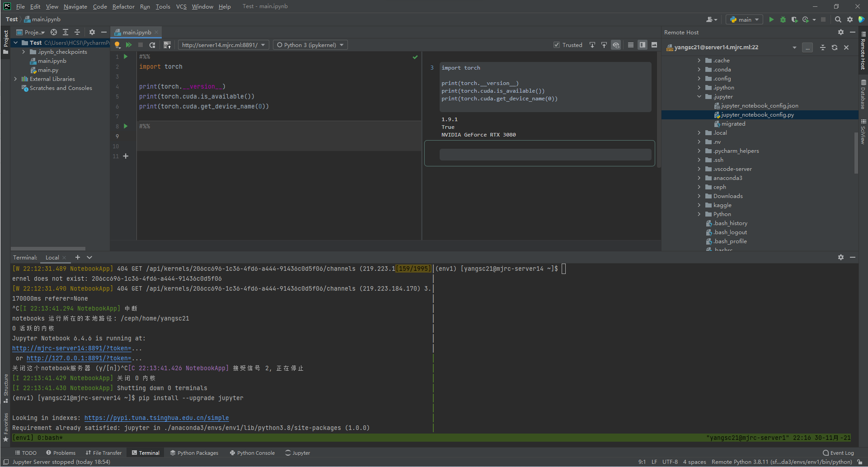Collapse all in Remote Host panel

pyautogui.click(x=823, y=47)
